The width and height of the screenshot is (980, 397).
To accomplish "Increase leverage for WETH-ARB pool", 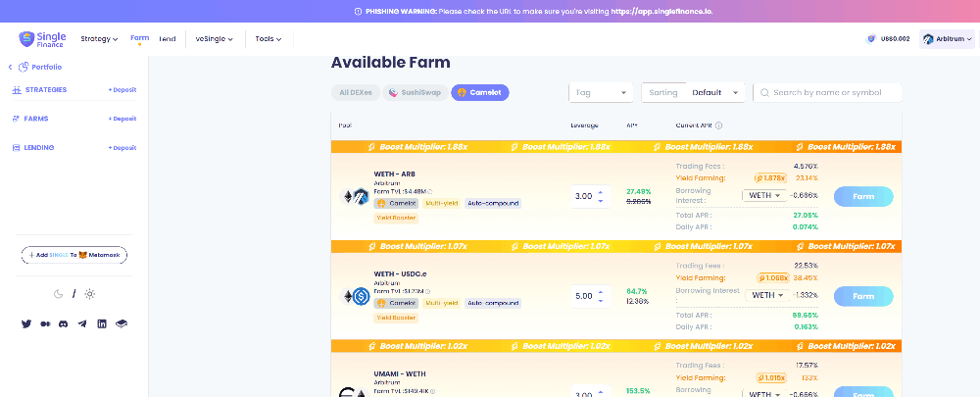I will coord(601,192).
